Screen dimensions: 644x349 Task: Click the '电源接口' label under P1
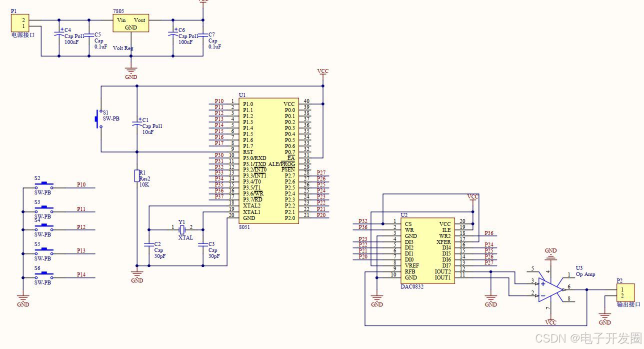point(23,35)
